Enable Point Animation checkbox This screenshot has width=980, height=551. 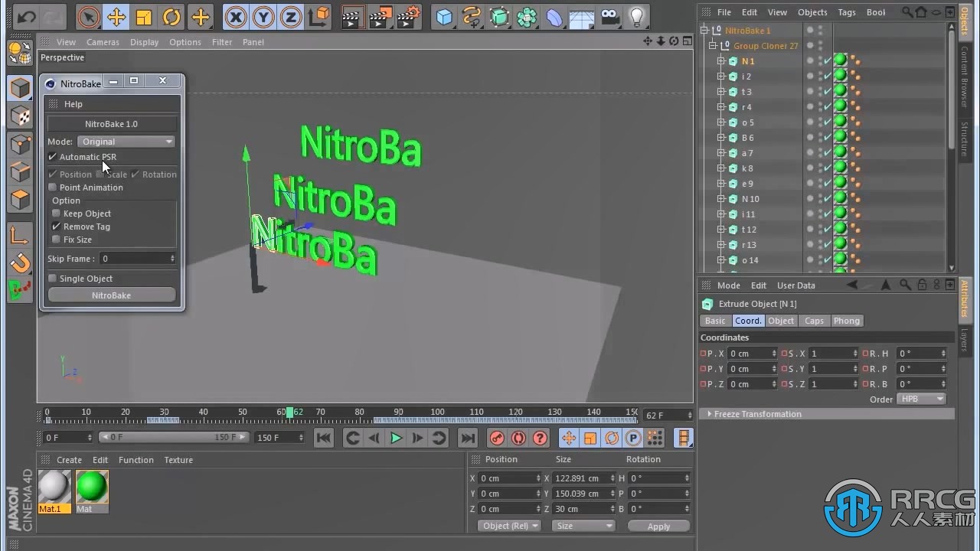(53, 187)
